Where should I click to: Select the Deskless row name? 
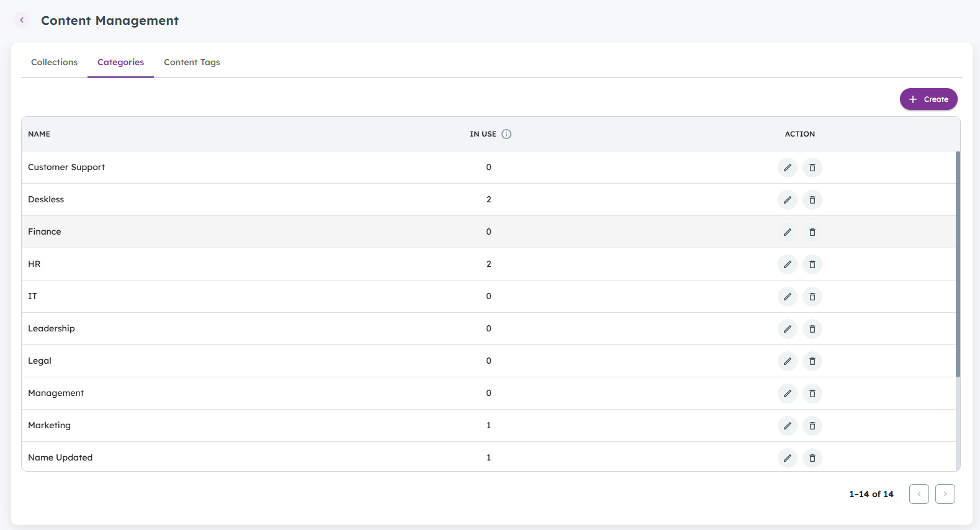point(46,199)
